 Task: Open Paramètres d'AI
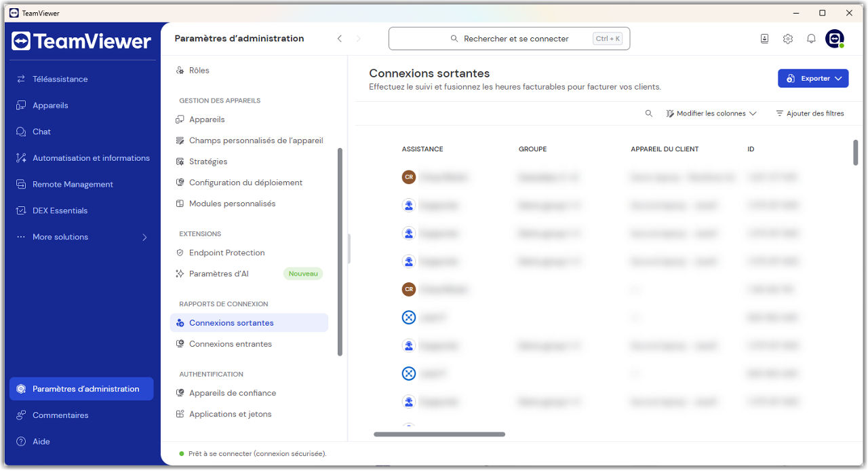219,274
